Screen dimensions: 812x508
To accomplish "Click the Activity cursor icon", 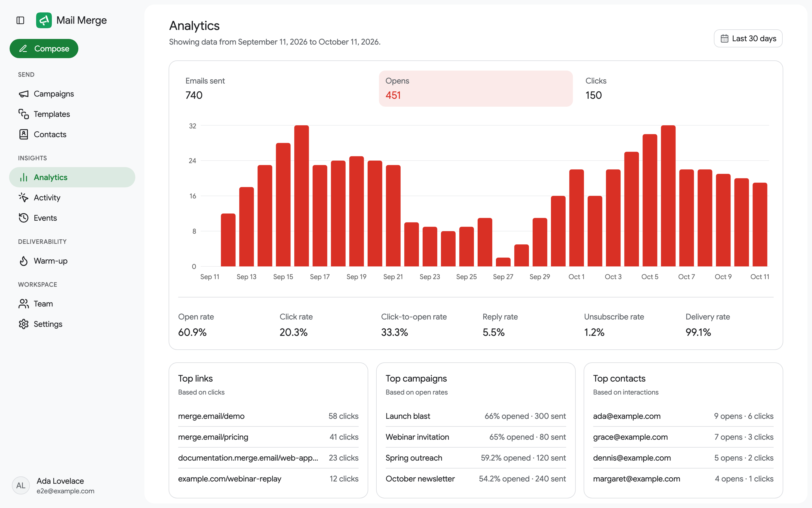I will click(23, 198).
